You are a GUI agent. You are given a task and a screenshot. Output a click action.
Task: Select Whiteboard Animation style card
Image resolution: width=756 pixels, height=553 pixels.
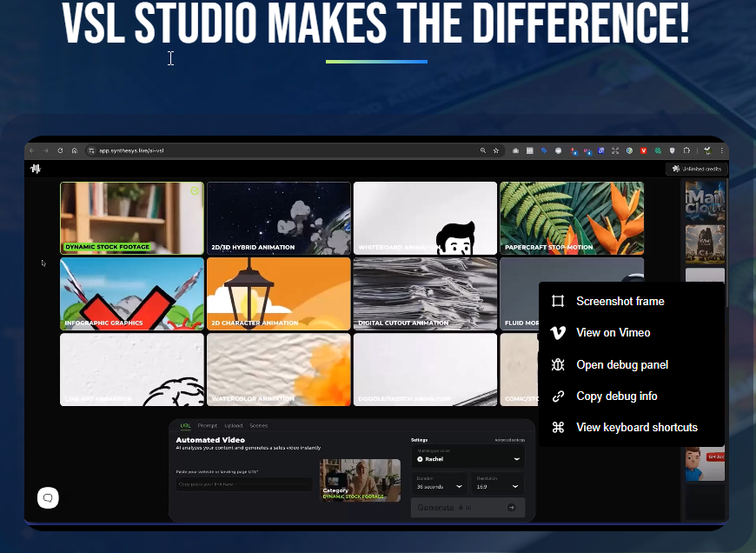[425, 218]
